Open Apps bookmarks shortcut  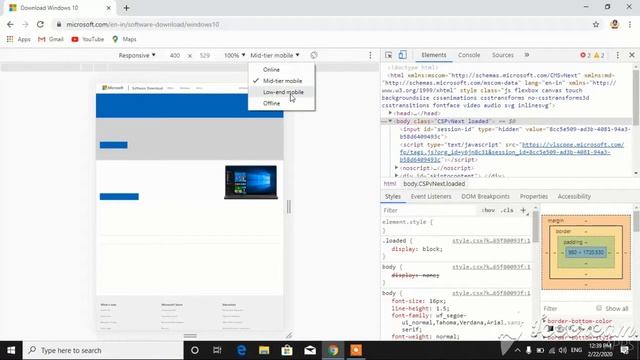[19, 39]
